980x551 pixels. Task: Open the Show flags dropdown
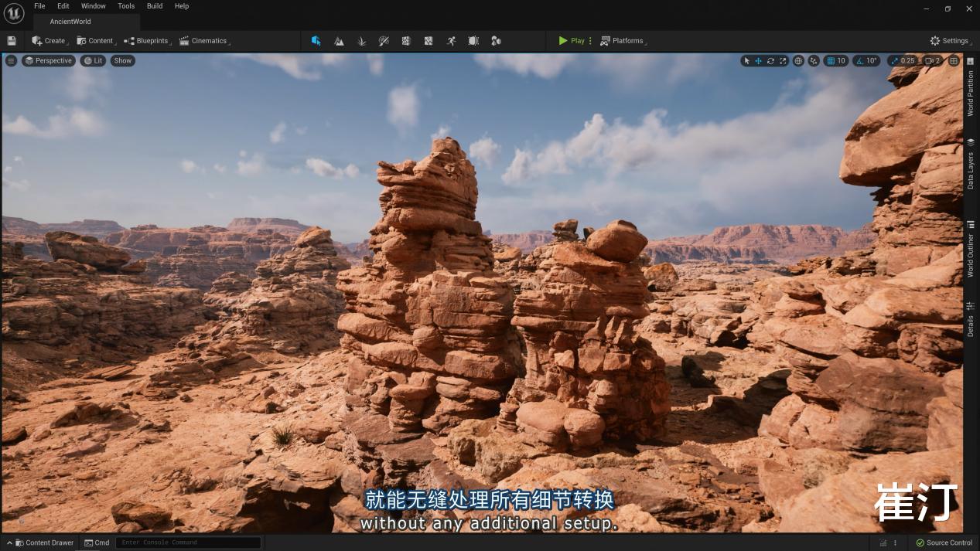click(x=123, y=61)
